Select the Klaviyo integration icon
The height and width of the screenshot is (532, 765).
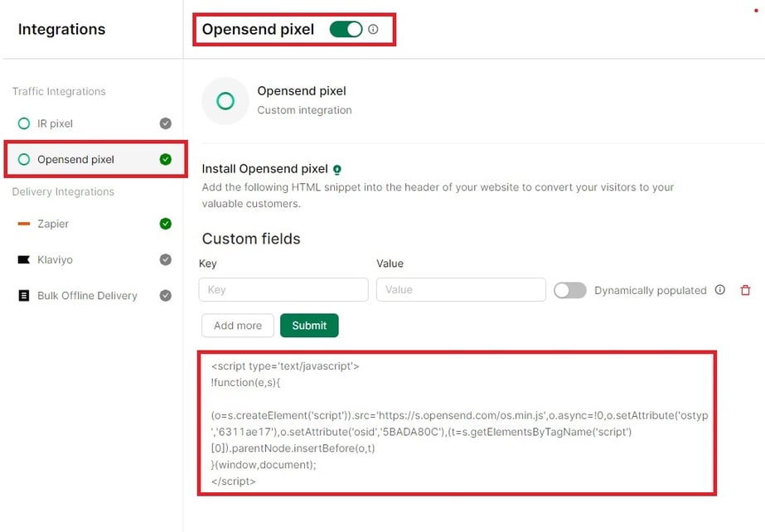(24, 259)
